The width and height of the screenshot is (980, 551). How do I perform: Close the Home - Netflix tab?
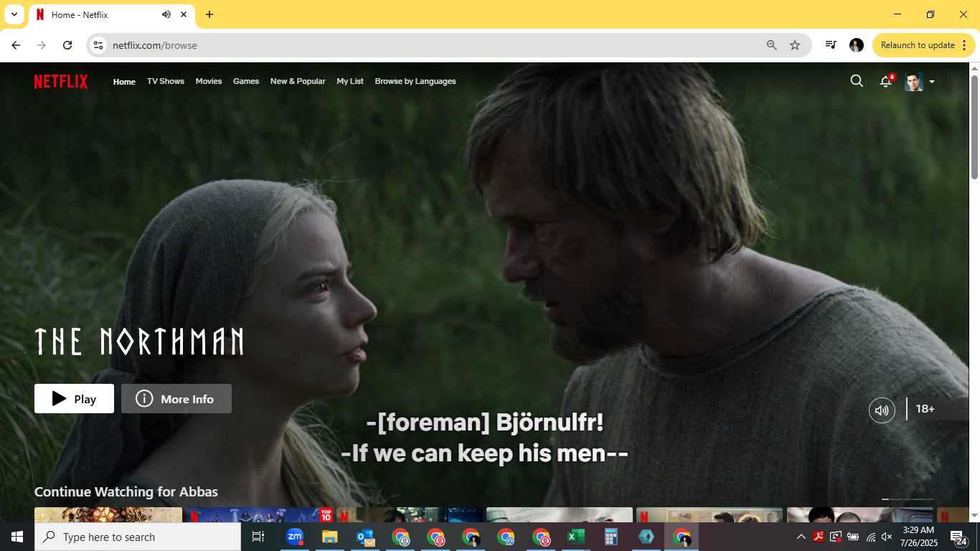184,14
